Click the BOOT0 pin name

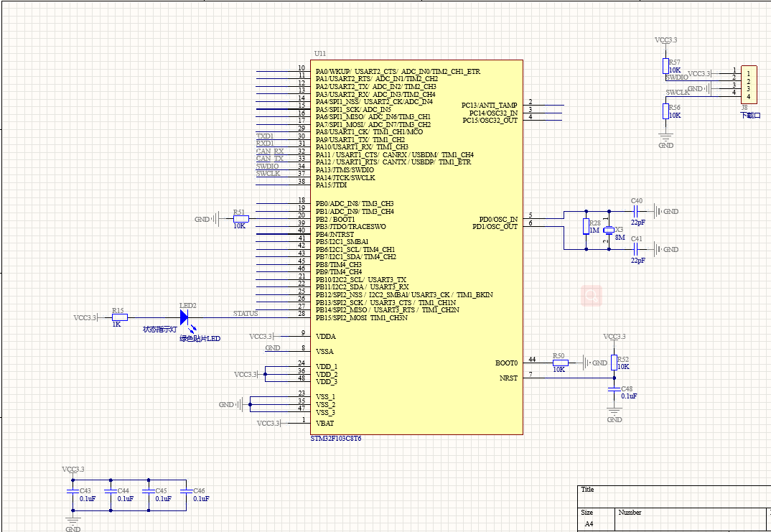pyautogui.click(x=506, y=363)
